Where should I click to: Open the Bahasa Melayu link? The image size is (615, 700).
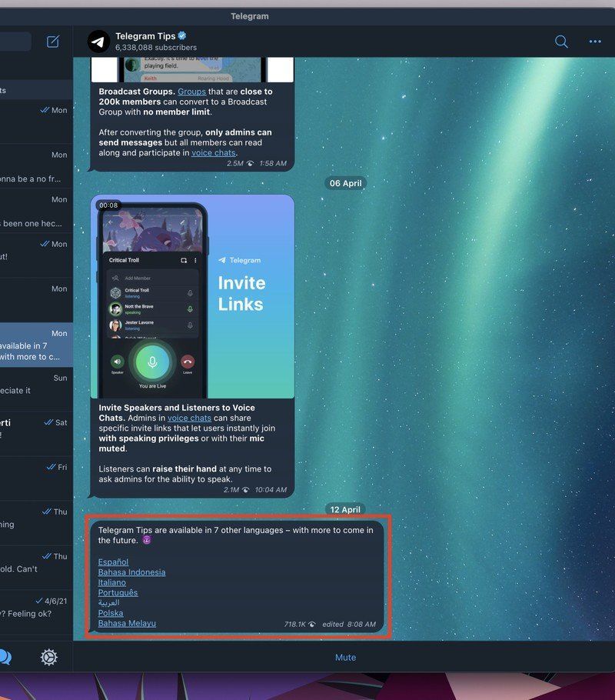pos(126,623)
